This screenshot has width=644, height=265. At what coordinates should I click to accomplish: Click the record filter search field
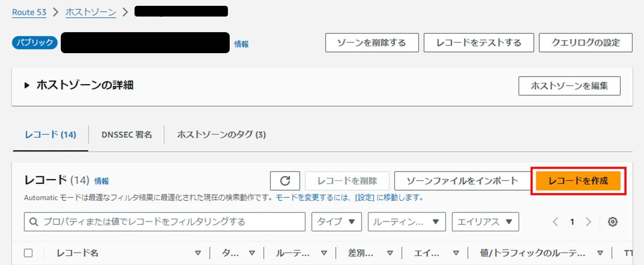tap(163, 222)
